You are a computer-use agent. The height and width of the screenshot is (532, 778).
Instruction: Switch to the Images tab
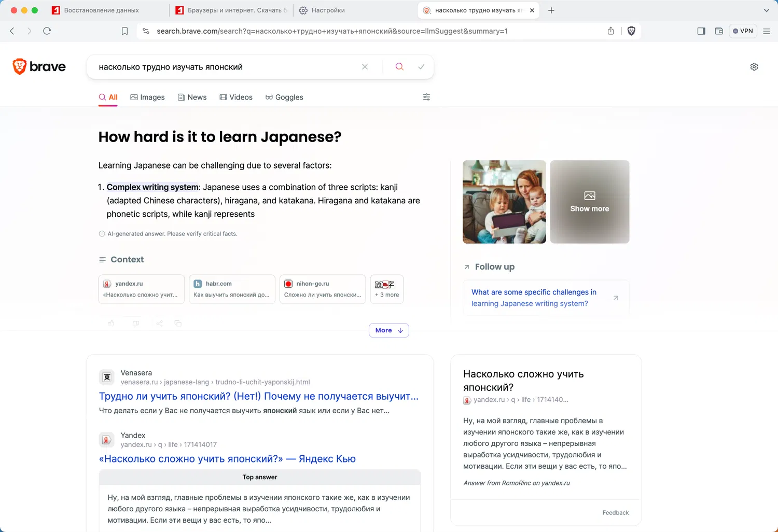(147, 97)
